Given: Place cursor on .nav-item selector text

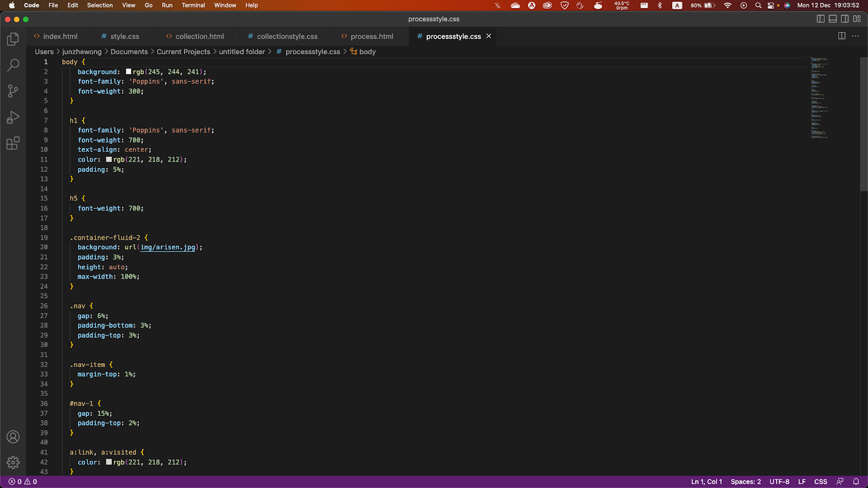Looking at the screenshot, I should (87, 364).
